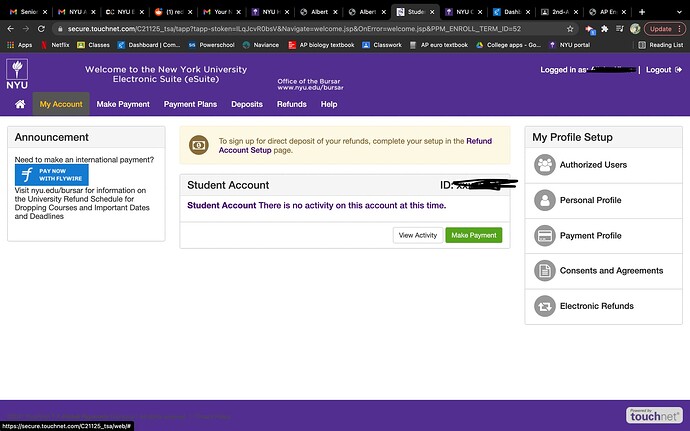The height and width of the screenshot is (431, 690).
Task: Click the home icon in navigation bar
Action: pyautogui.click(x=20, y=104)
